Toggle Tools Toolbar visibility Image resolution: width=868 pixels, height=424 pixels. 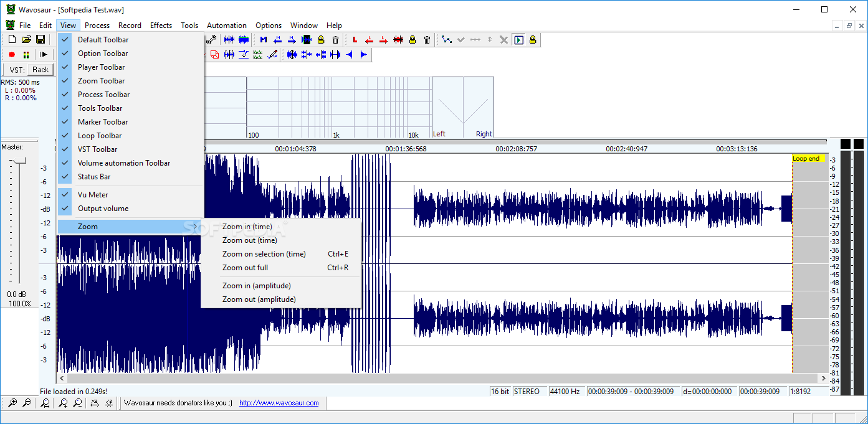131,108
